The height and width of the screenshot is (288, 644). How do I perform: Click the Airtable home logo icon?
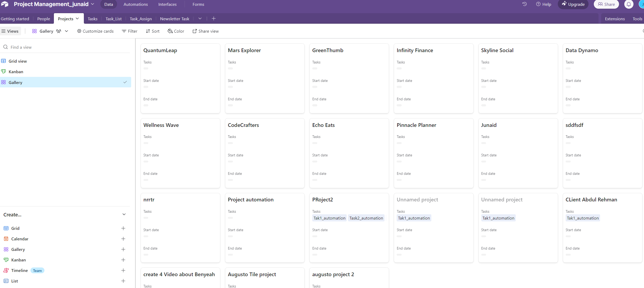[5, 4]
